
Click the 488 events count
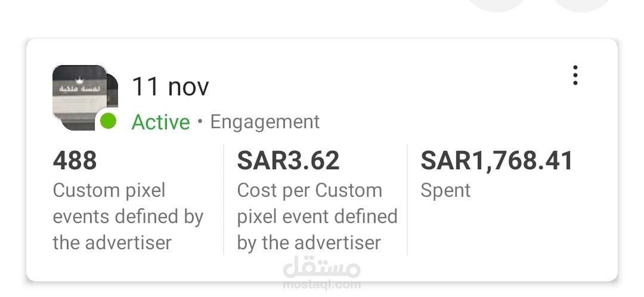75,160
